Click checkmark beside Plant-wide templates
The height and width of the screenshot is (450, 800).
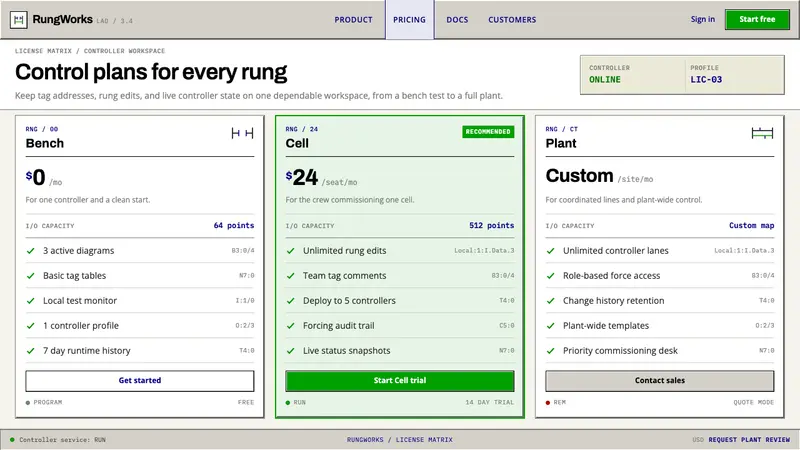pyautogui.click(x=551, y=326)
